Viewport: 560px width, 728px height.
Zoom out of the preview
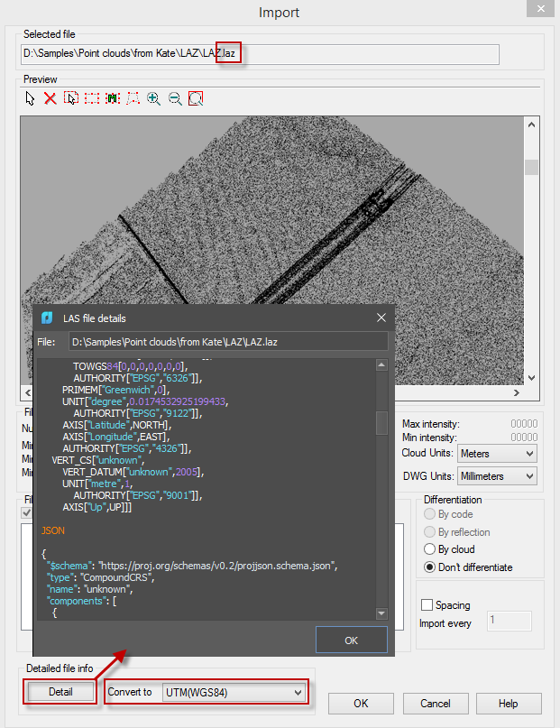[x=175, y=98]
